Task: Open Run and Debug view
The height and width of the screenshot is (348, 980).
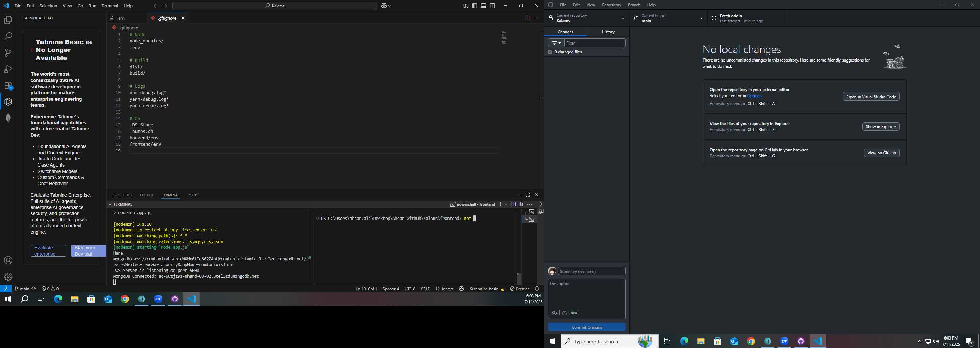Action: 8,69
